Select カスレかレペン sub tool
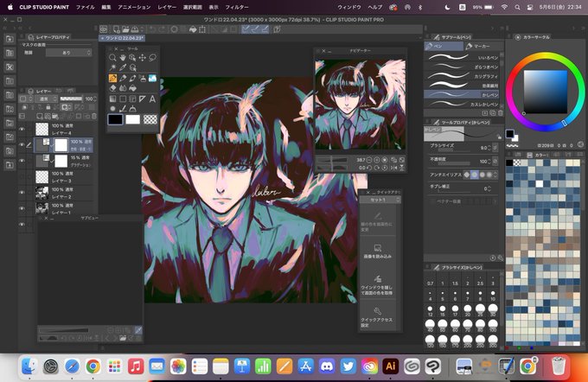 [462, 105]
